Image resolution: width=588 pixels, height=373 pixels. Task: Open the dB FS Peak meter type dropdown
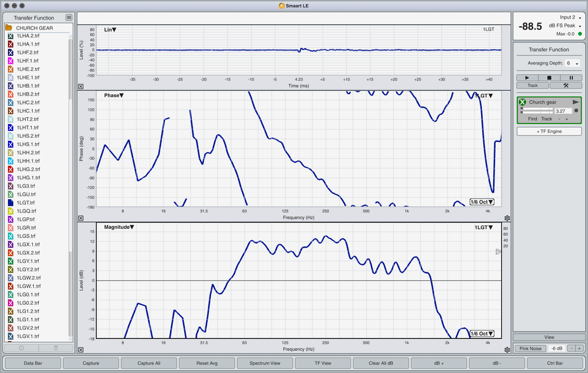565,25
